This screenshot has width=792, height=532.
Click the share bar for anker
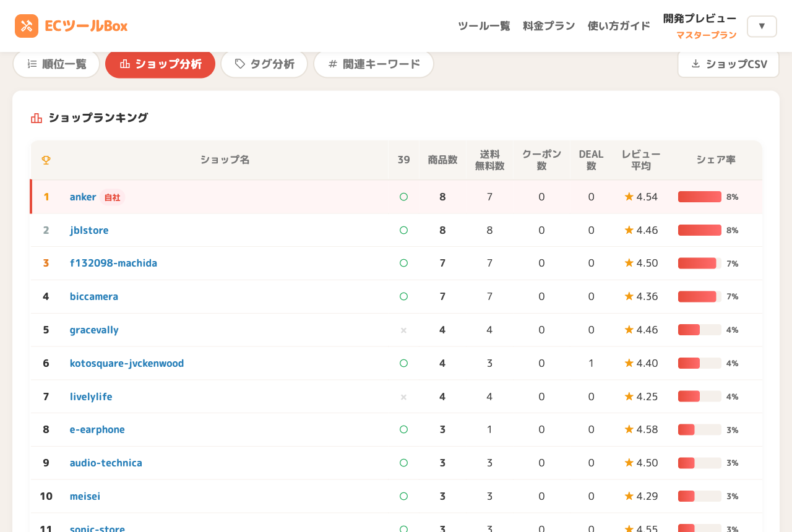click(x=700, y=197)
